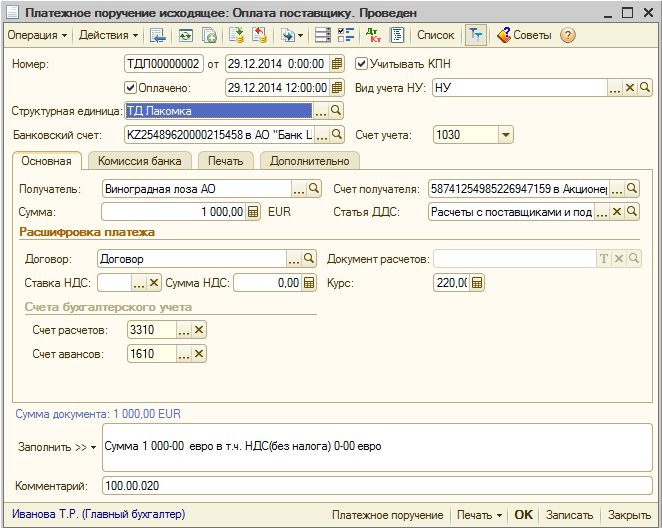The height and width of the screenshot is (528, 662).
Task: Toggle the Учитывать КПН checkbox
Action: 363,64
